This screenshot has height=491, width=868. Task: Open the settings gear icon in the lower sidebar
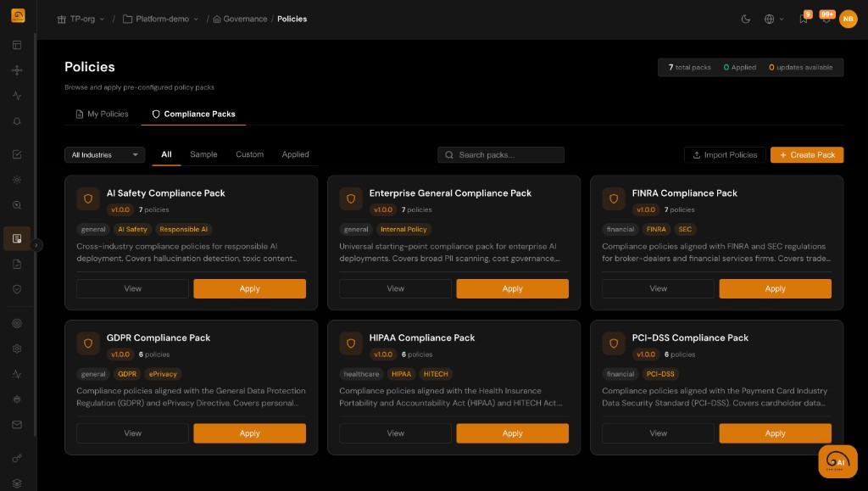17,349
